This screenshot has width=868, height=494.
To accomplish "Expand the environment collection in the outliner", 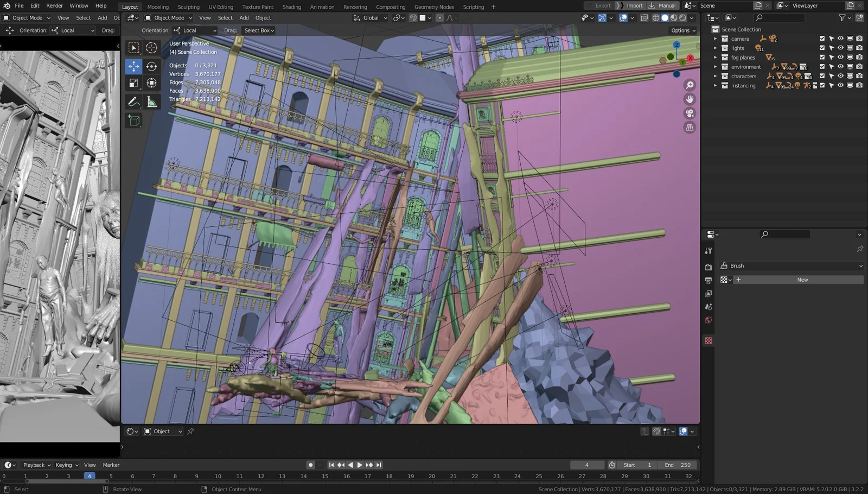I will coord(716,66).
